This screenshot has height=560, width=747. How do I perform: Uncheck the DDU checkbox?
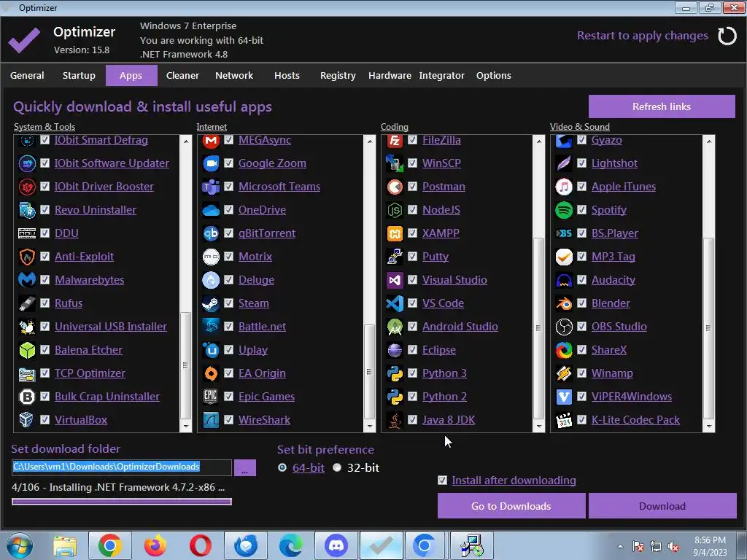coord(44,233)
